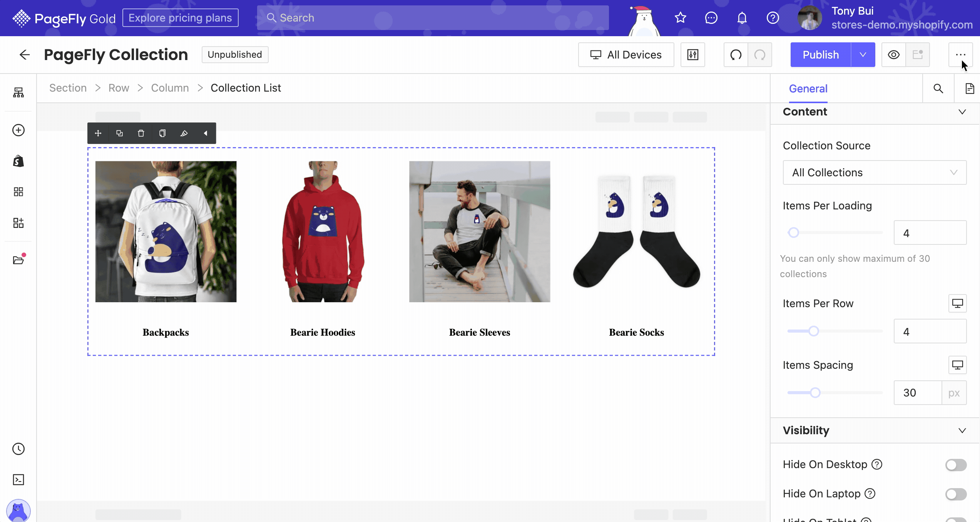The image size is (980, 522).
Task: Switch device for Items Per Row
Action: (x=957, y=303)
